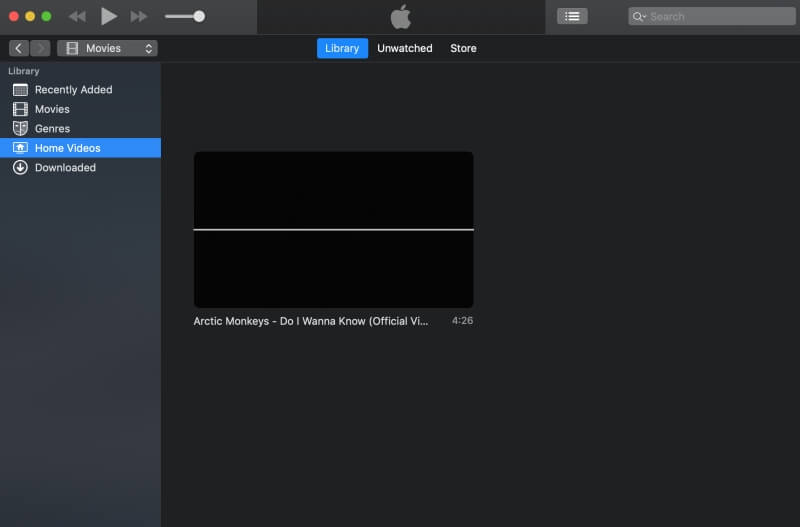Select Home Videos in the sidebar
This screenshot has height=527, width=800.
(x=81, y=148)
